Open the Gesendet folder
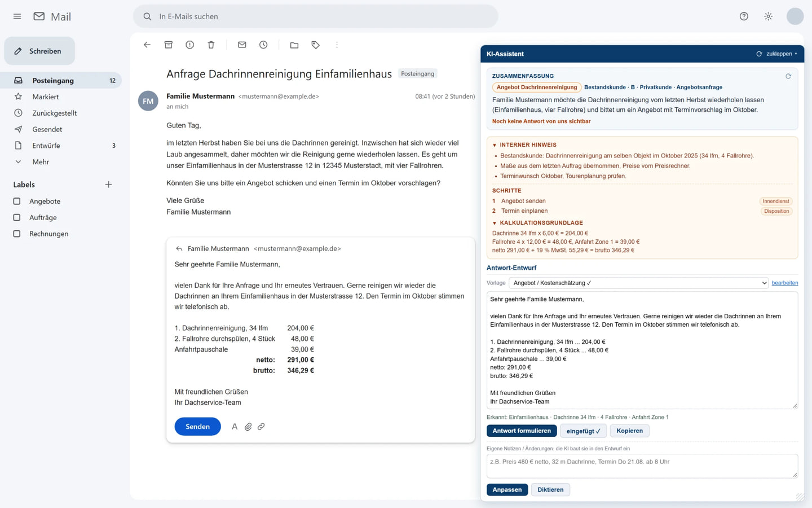Image resolution: width=812 pixels, height=508 pixels. click(62, 129)
